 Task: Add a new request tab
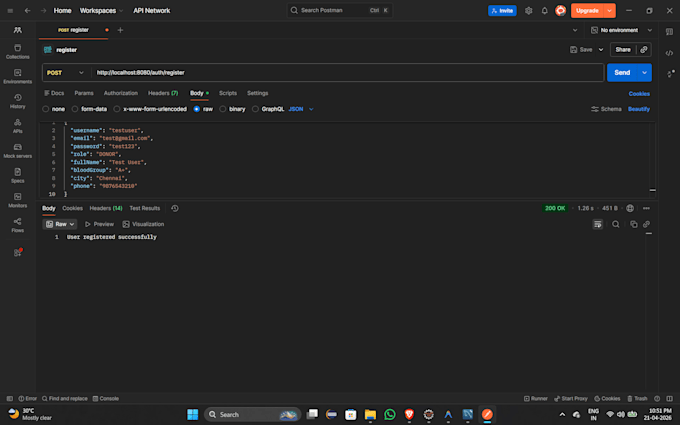(120, 30)
